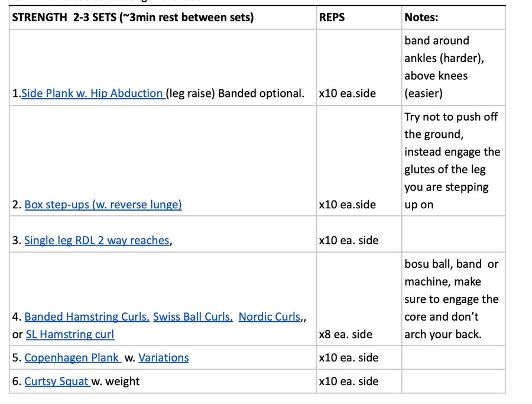
Task: Click the reps cell in Curtsy Squat row
Action: pyautogui.click(x=348, y=382)
